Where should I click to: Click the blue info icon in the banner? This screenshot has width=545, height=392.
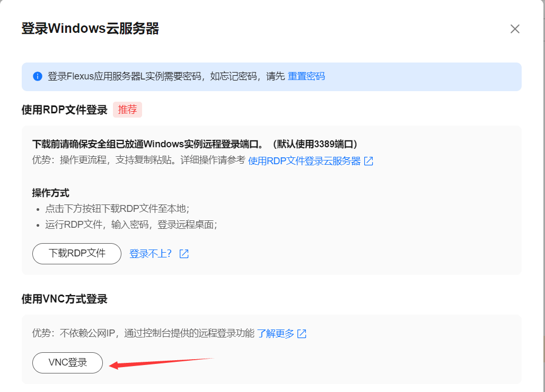point(38,76)
